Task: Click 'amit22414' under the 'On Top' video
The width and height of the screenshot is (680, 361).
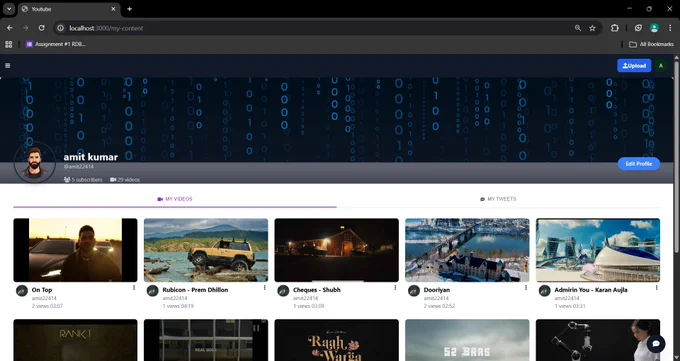Action: (x=44, y=299)
